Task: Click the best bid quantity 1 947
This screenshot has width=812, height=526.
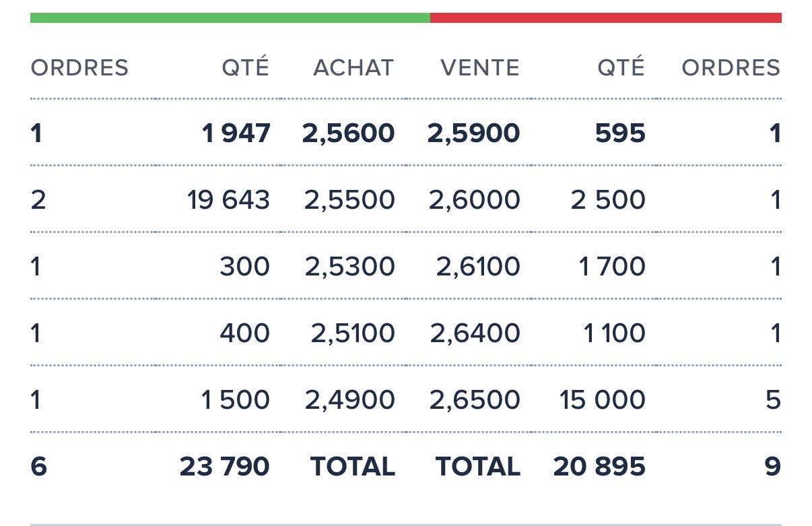Action: [236, 133]
